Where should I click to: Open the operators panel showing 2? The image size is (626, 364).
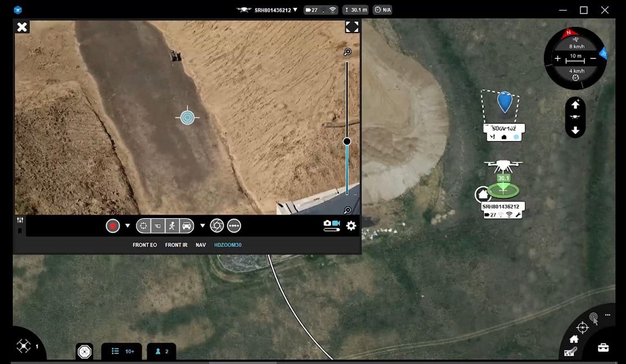(x=162, y=351)
